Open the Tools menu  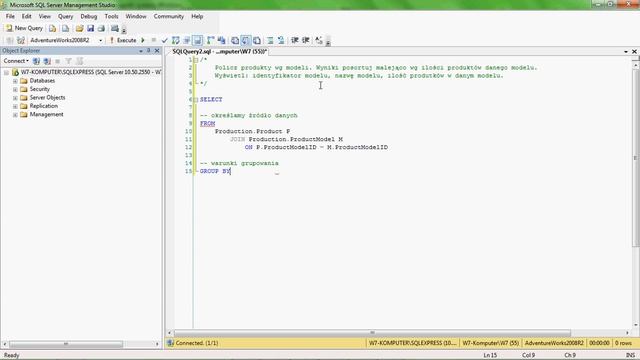coord(111,16)
